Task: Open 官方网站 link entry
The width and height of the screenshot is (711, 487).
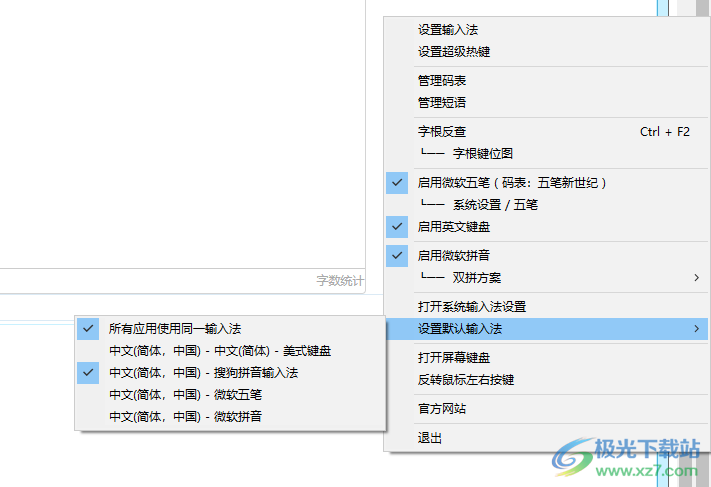Action: (546, 409)
